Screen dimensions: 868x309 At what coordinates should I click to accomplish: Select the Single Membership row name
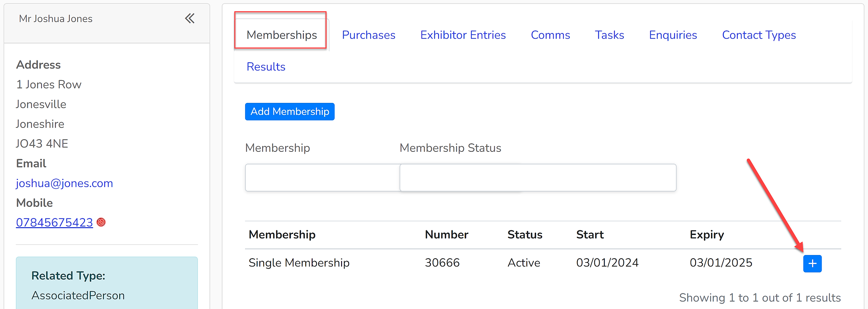pyautogui.click(x=299, y=263)
